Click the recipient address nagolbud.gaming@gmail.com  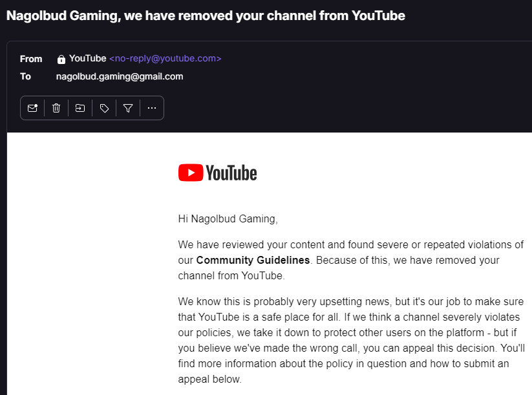pyautogui.click(x=120, y=76)
